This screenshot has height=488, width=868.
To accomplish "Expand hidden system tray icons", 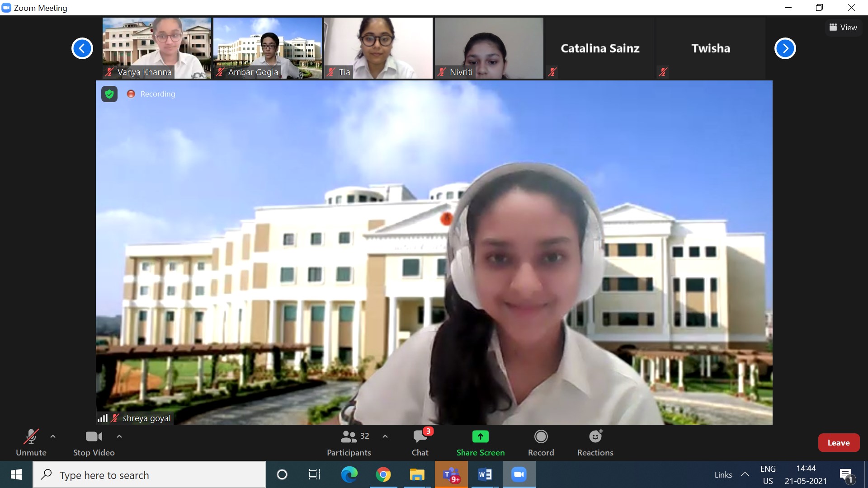I will [745, 474].
